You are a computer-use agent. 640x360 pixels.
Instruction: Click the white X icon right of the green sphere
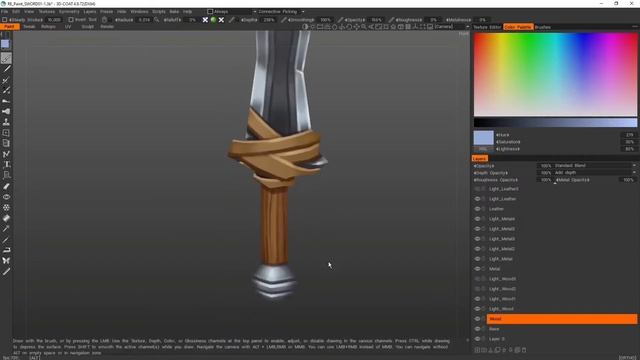(x=221, y=20)
